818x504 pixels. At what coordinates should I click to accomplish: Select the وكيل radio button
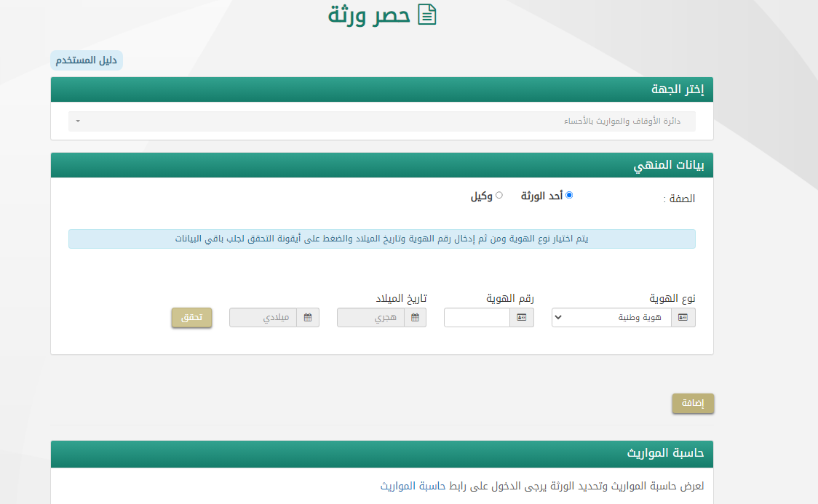[499, 195]
